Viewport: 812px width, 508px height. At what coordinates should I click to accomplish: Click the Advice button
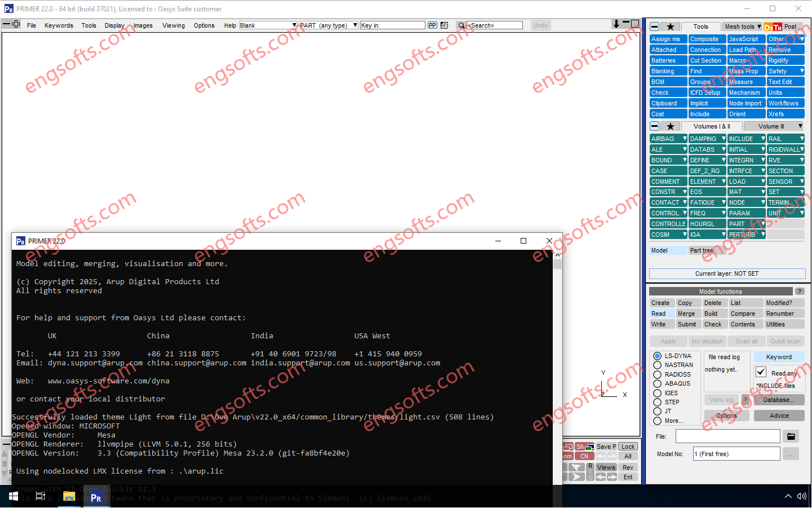tap(779, 416)
